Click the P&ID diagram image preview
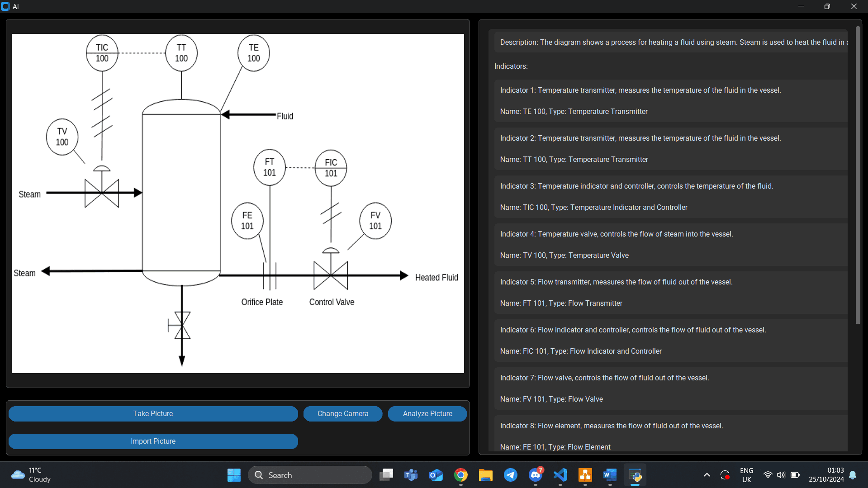The image size is (868, 488). (x=238, y=204)
